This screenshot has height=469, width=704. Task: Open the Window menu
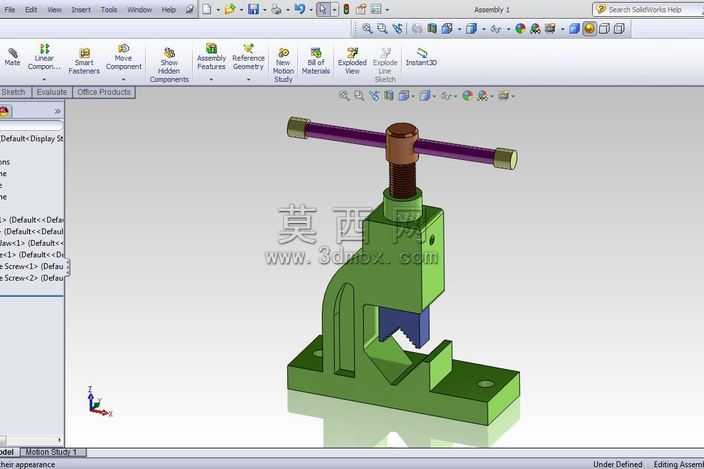(139, 9)
